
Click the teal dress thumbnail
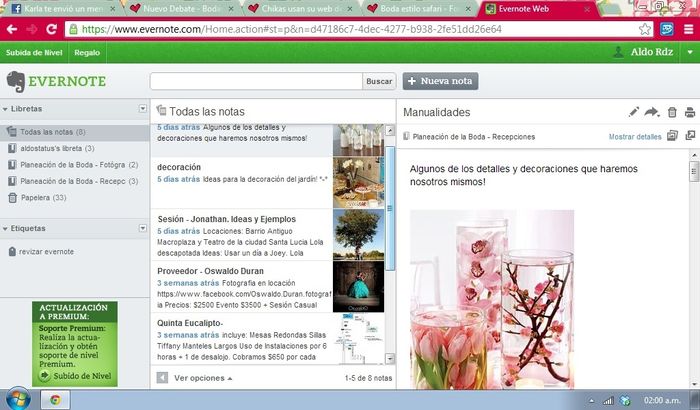coord(358,287)
